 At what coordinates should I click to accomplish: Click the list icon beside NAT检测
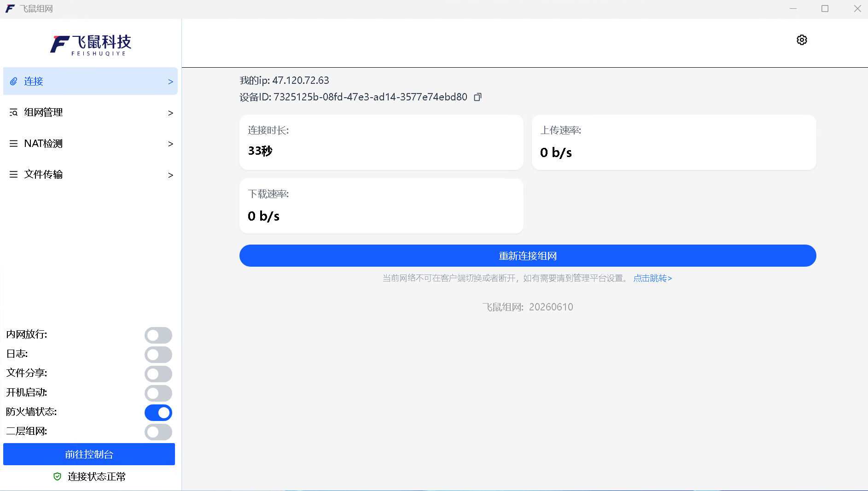(14, 144)
